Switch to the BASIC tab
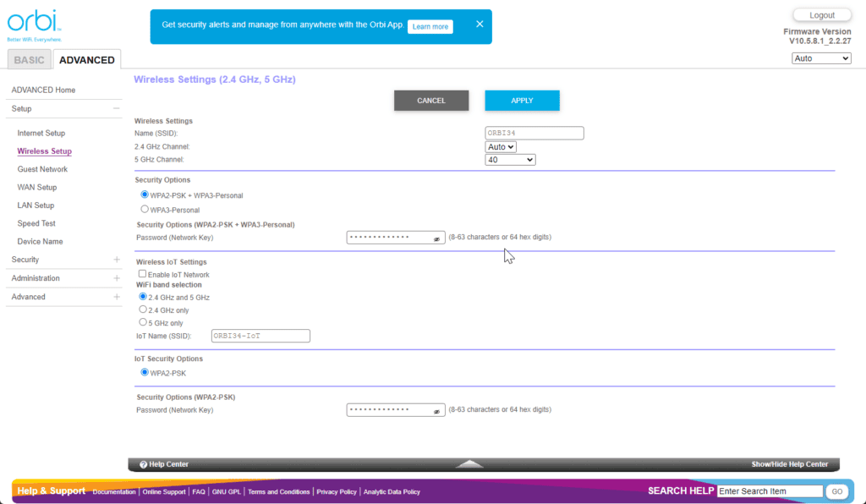Viewport: 866px width, 504px height. tap(29, 60)
